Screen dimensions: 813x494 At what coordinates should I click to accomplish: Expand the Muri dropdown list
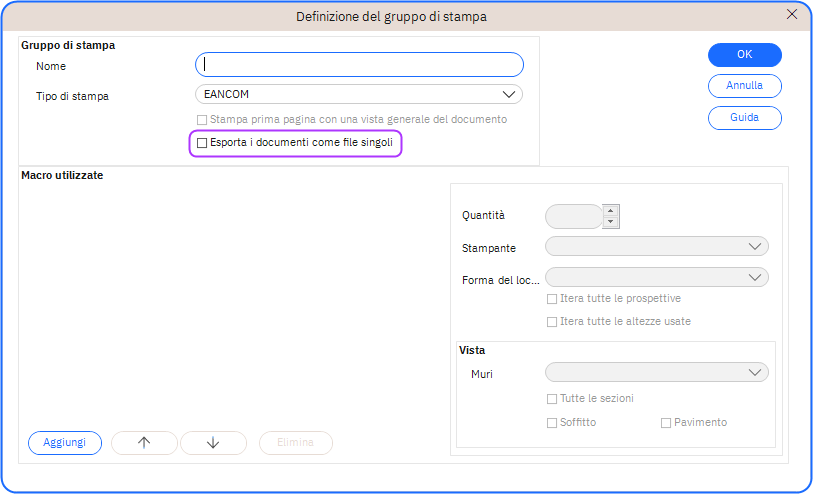tap(656, 373)
